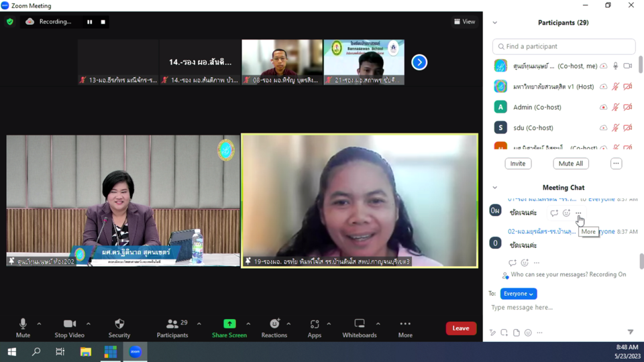This screenshot has height=362, width=644.
Task: Add reaction to second chat message
Action: pos(525,263)
